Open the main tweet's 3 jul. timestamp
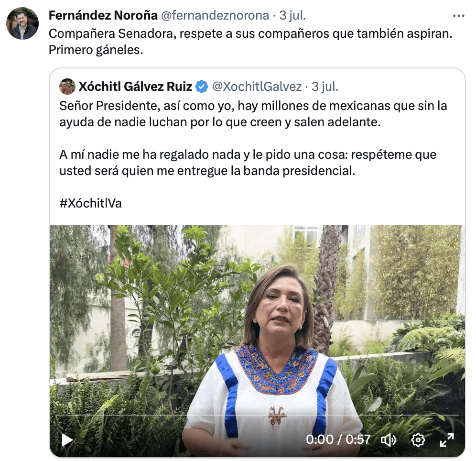Viewport: 476px width, 461px height. tap(292, 15)
